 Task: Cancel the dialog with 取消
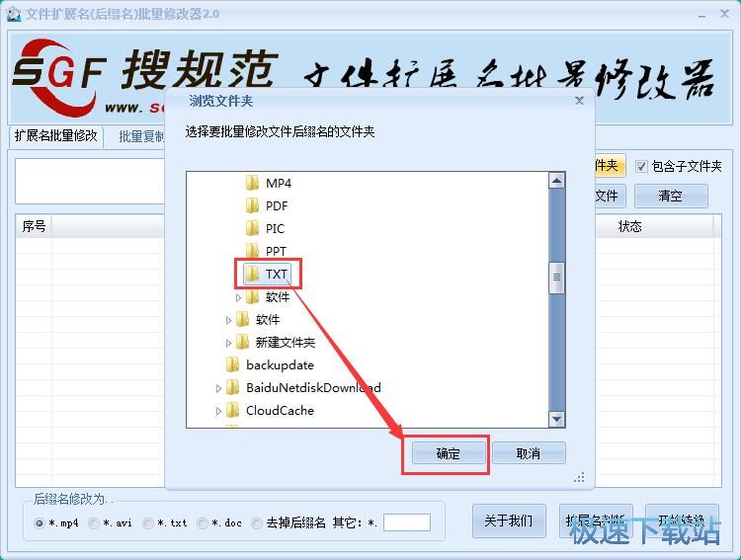tap(529, 453)
